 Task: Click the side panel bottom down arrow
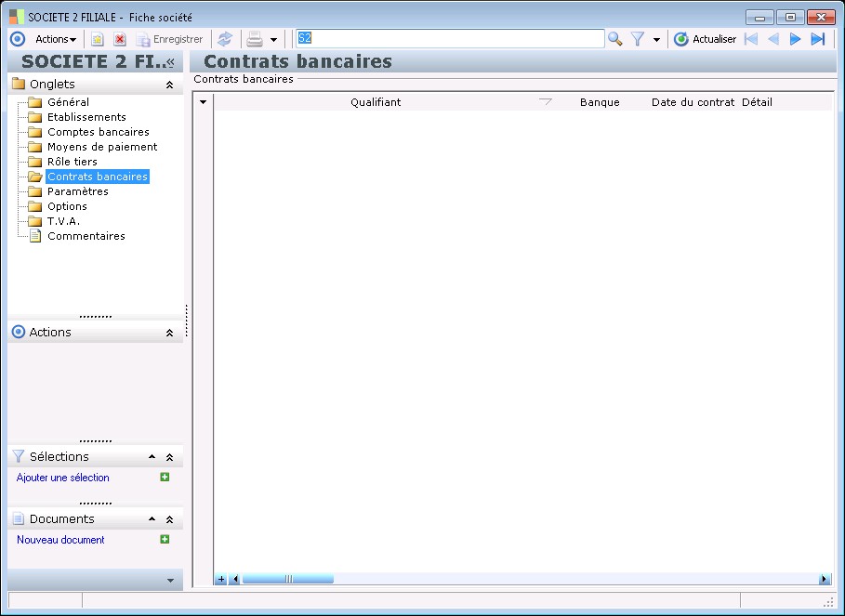click(170, 581)
